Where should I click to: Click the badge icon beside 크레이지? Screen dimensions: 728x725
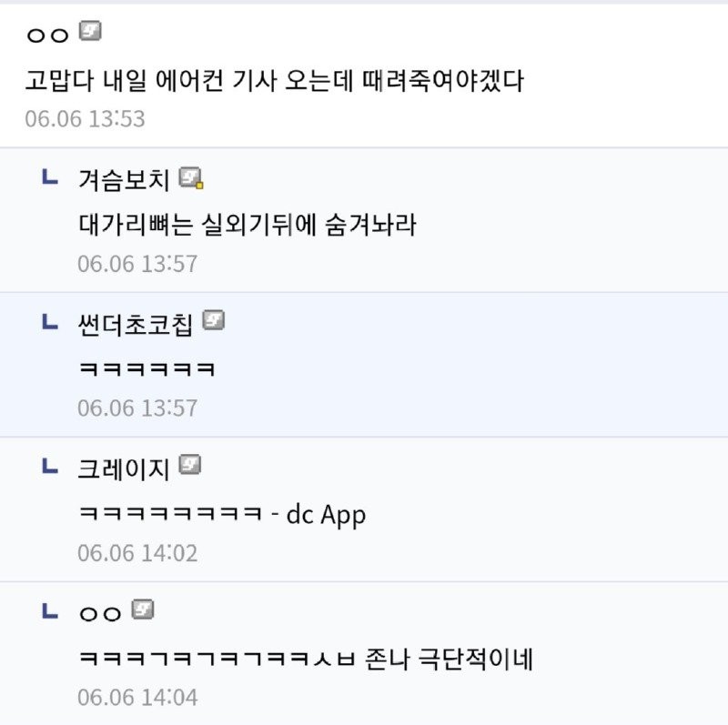(x=190, y=465)
